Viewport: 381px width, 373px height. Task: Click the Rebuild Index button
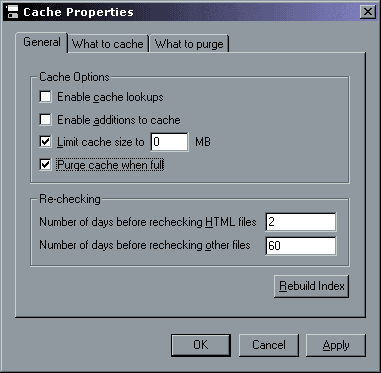click(x=311, y=286)
